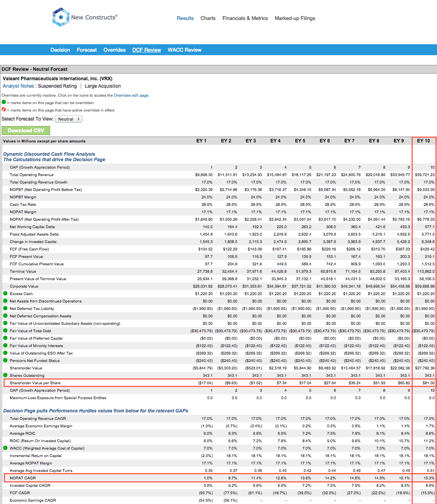Click the Economic Earnings CAGR row label
437x504 pixels.
tap(33, 500)
